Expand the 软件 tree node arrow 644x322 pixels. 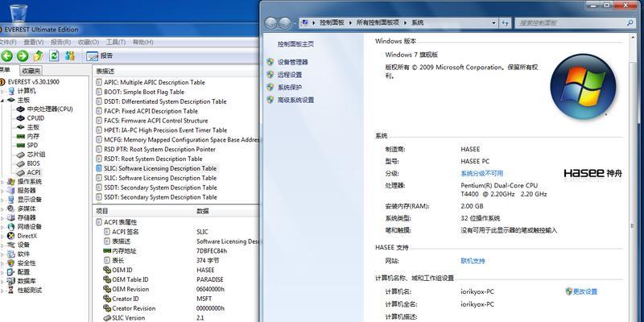2,254
